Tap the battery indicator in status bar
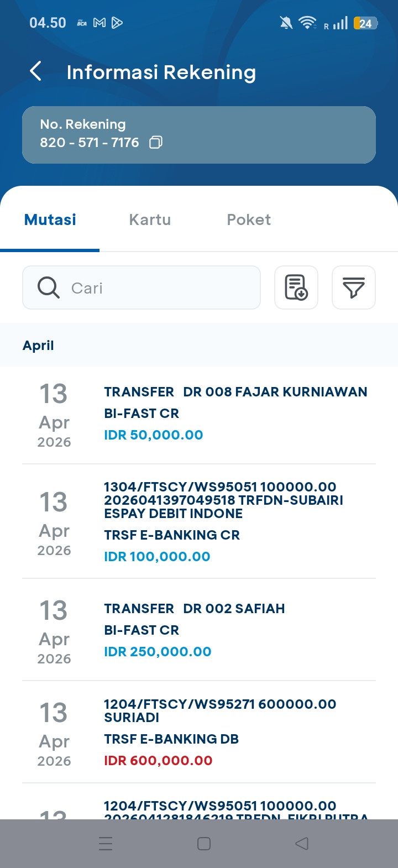Image resolution: width=398 pixels, height=868 pixels. coord(365,23)
